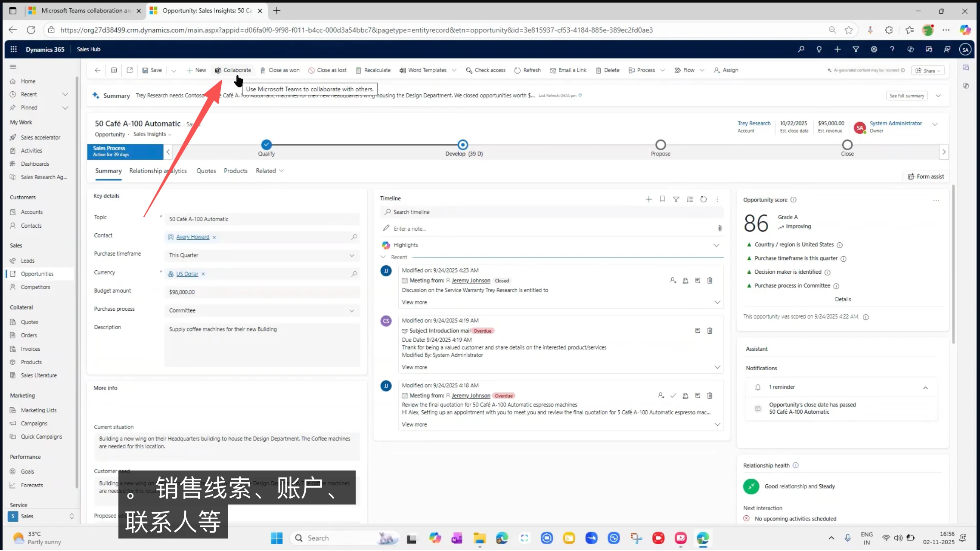Switch to the Relationship analytics tab
Image resolution: width=980 pixels, height=551 pixels.
point(158,171)
